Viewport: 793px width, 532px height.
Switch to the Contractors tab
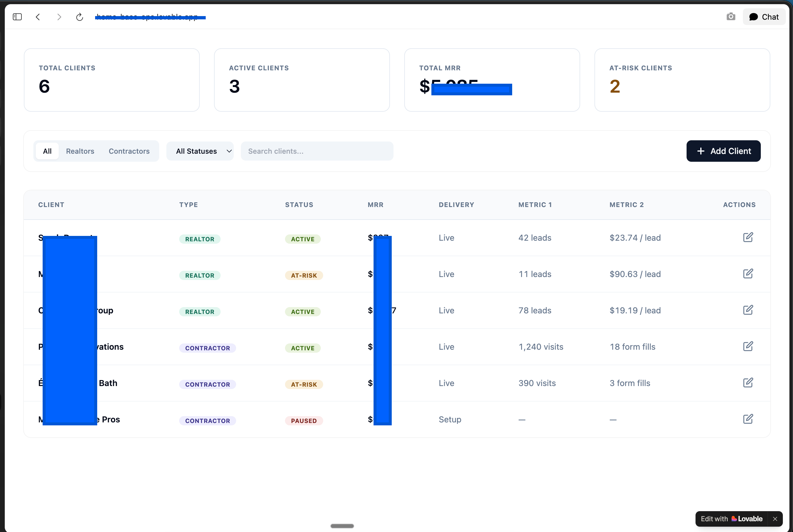pyautogui.click(x=129, y=151)
